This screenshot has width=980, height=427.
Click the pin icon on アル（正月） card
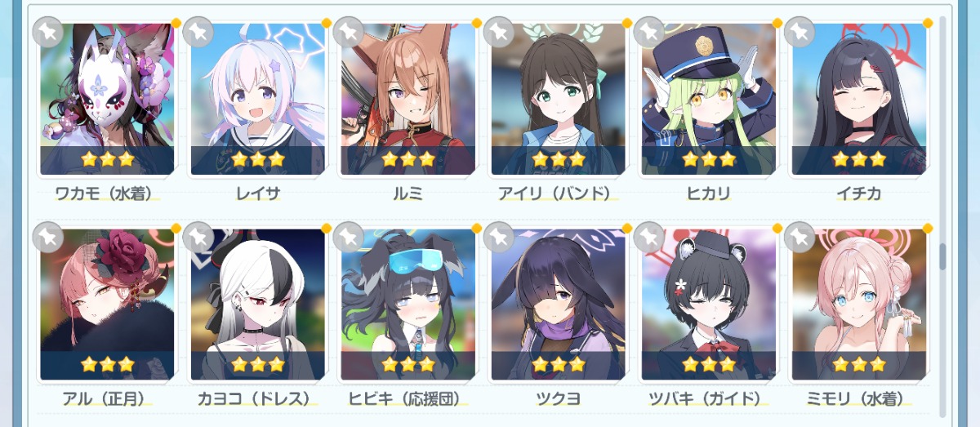47,237
